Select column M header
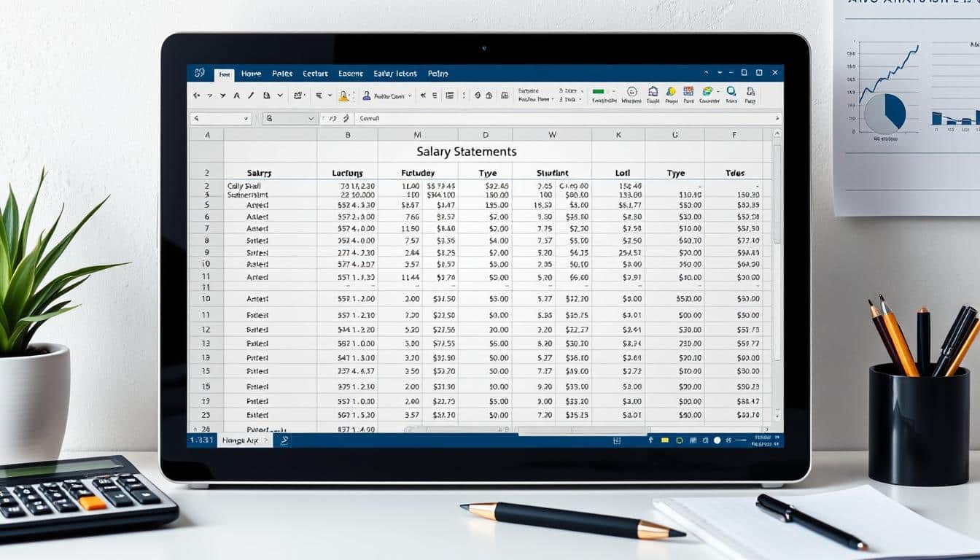980x560 pixels. point(418,135)
